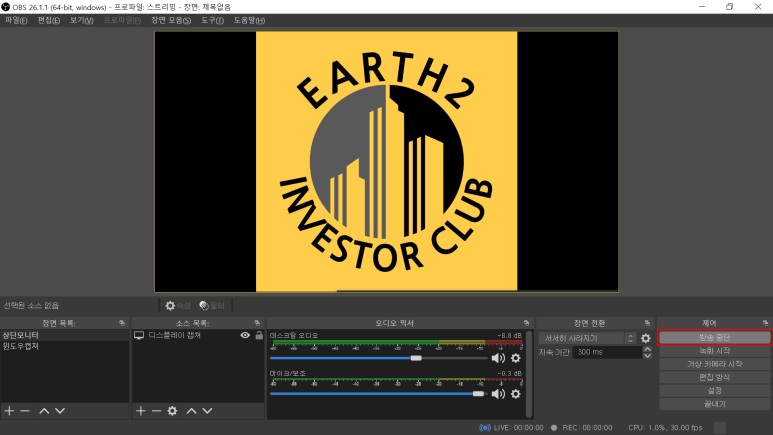Open the 서서히 사라지기 transition dropdown
773x435 pixels.
pyautogui.click(x=587, y=338)
